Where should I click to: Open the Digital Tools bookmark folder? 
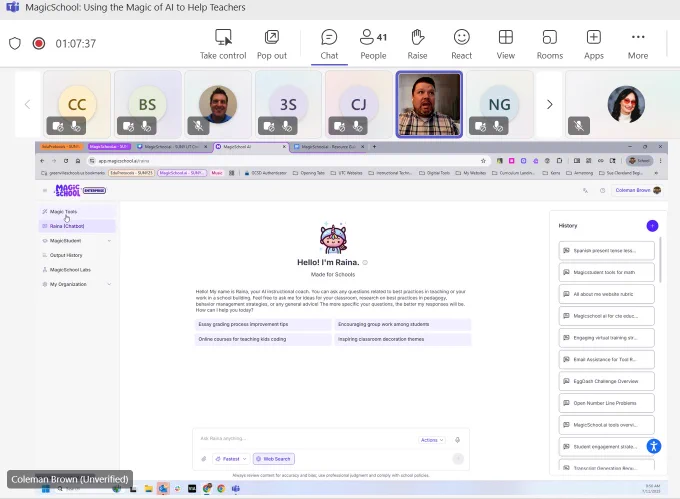435,173
